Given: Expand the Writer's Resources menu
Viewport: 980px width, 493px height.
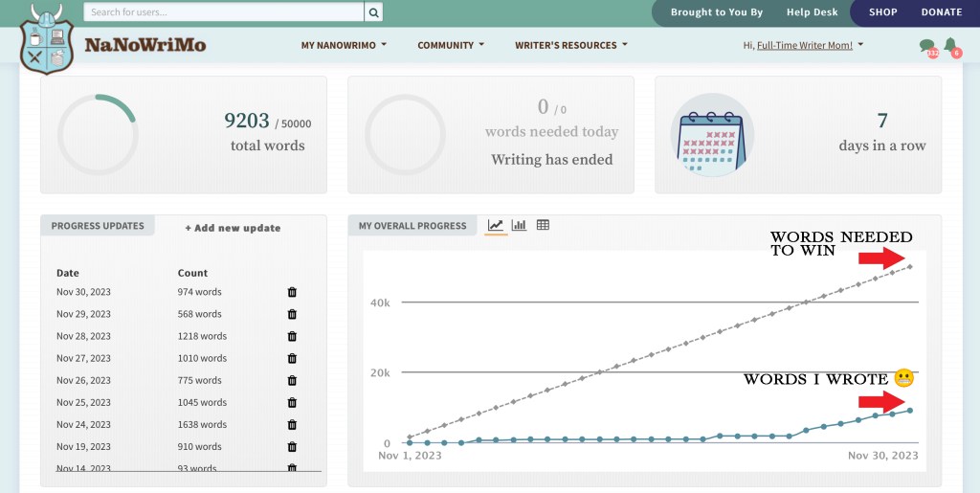Looking at the screenshot, I should point(571,45).
